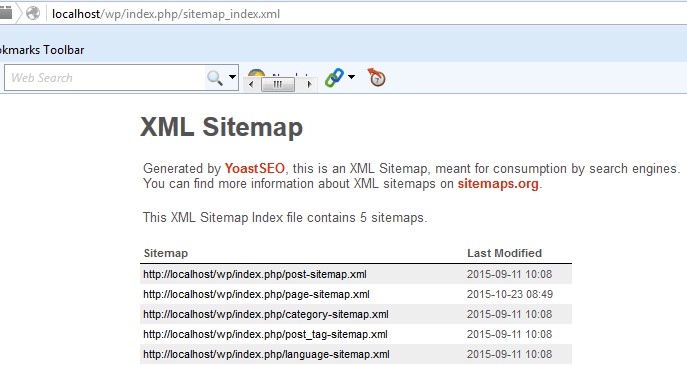Screen dimensions: 687x365
Task: Open the dropdown beside the chain link icon
Action: pyautogui.click(x=351, y=77)
